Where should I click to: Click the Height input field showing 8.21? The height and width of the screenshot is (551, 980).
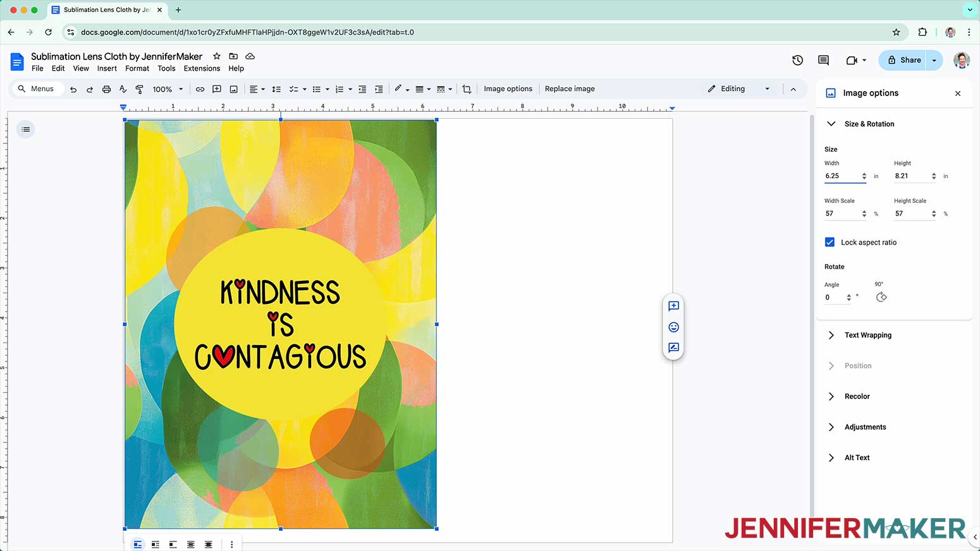point(915,176)
